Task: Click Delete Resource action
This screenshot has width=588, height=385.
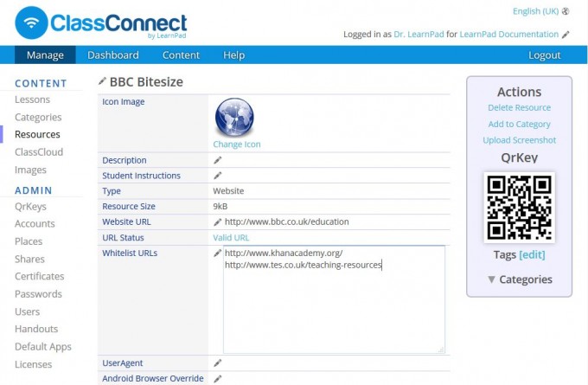Action: point(519,107)
